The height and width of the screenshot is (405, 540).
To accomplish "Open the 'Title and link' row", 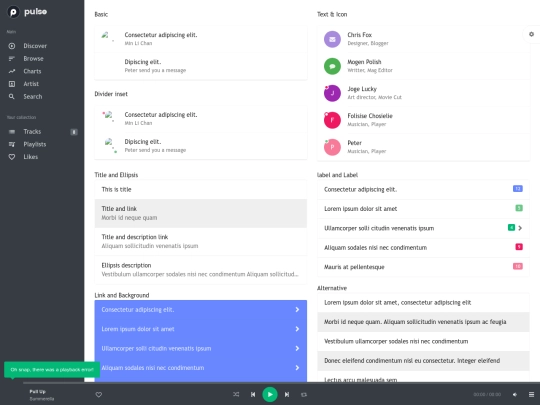I will [x=201, y=213].
